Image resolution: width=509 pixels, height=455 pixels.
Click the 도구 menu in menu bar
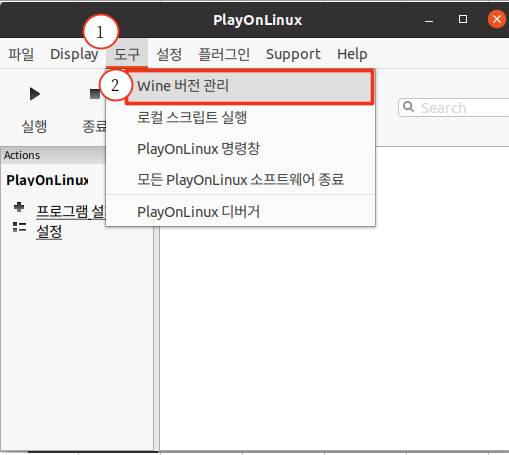[127, 54]
